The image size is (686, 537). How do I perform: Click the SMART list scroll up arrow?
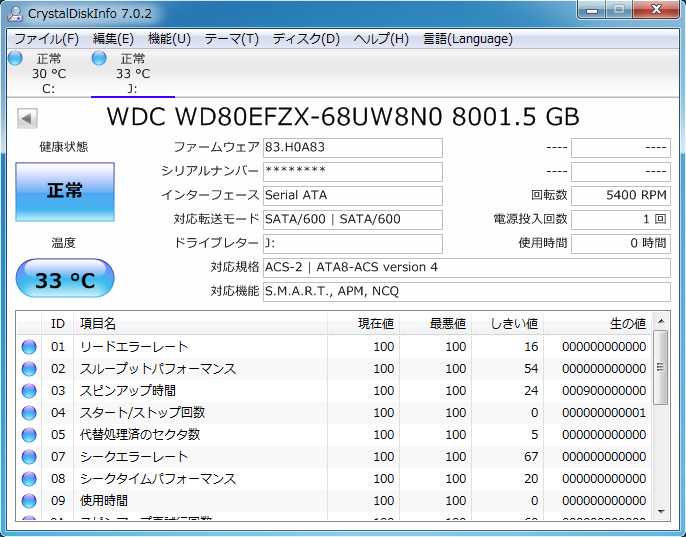(661, 322)
